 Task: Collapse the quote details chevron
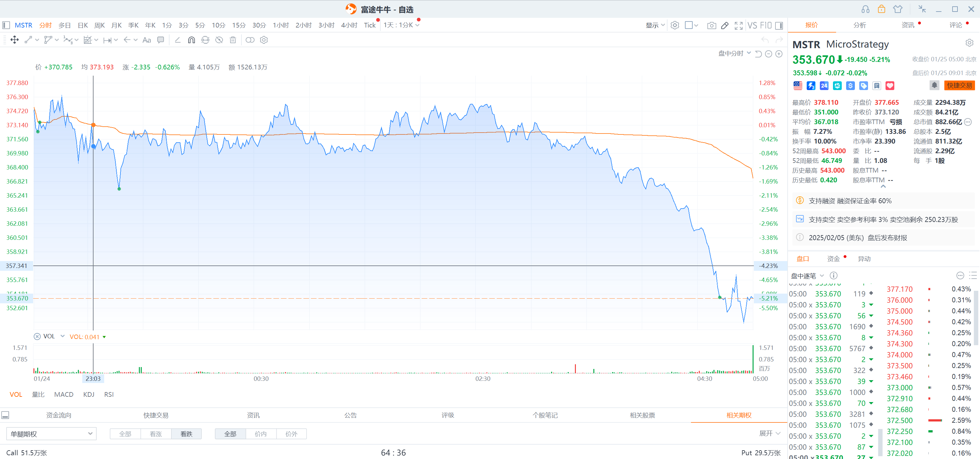pyautogui.click(x=883, y=186)
